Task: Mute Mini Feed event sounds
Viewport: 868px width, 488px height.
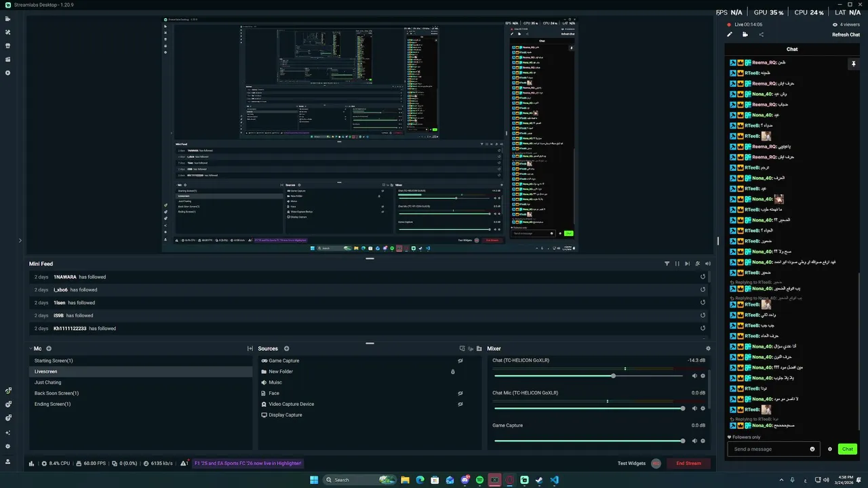Action: coord(708,264)
